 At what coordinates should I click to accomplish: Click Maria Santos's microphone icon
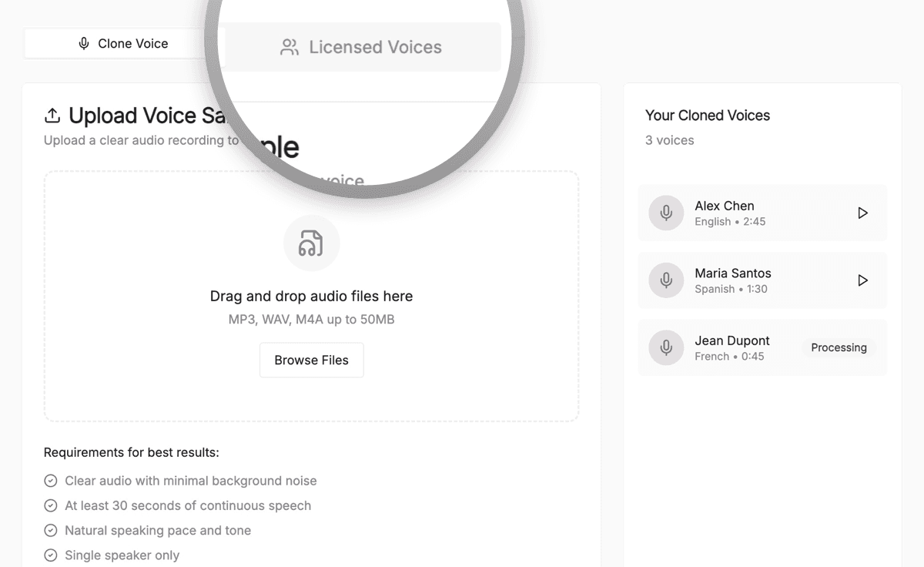[665, 280]
